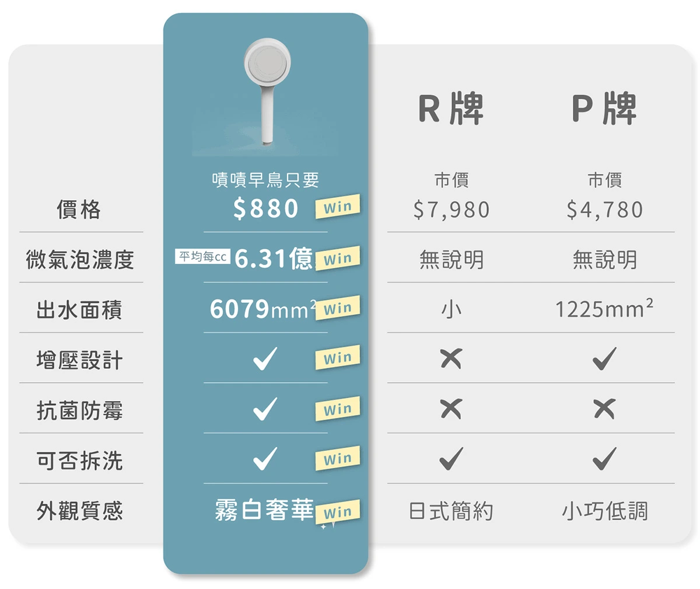Click the $880 early bird price
Viewport: 700px width, 589px height.
265,208
